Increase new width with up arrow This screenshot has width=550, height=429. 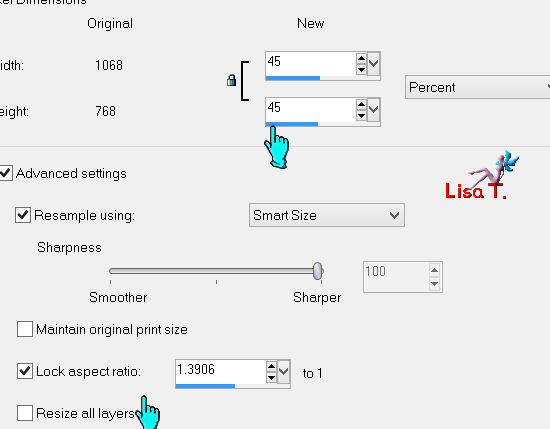361,58
